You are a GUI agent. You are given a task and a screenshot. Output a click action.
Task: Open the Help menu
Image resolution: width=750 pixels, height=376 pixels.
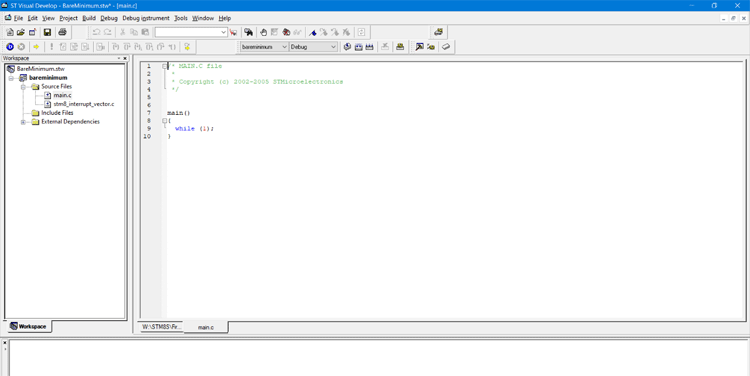click(225, 18)
